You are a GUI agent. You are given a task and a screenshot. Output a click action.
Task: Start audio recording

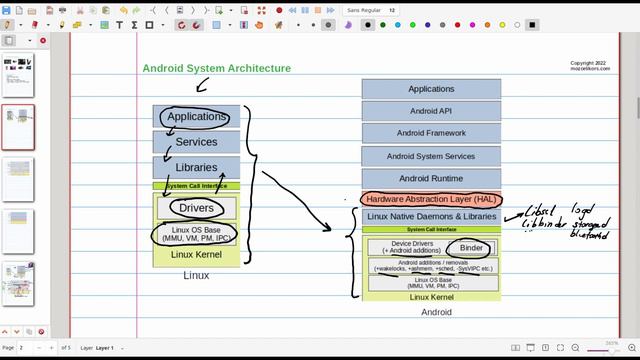pyautogui.click(x=279, y=10)
